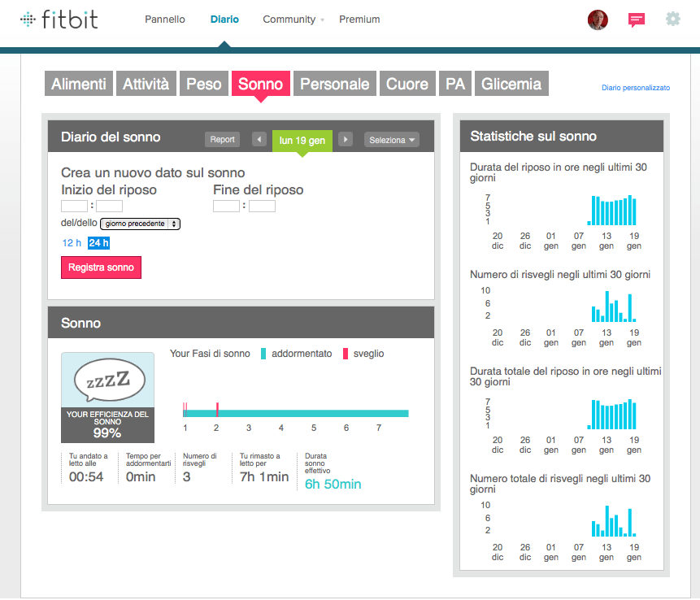Open the settings gear icon

click(x=672, y=19)
